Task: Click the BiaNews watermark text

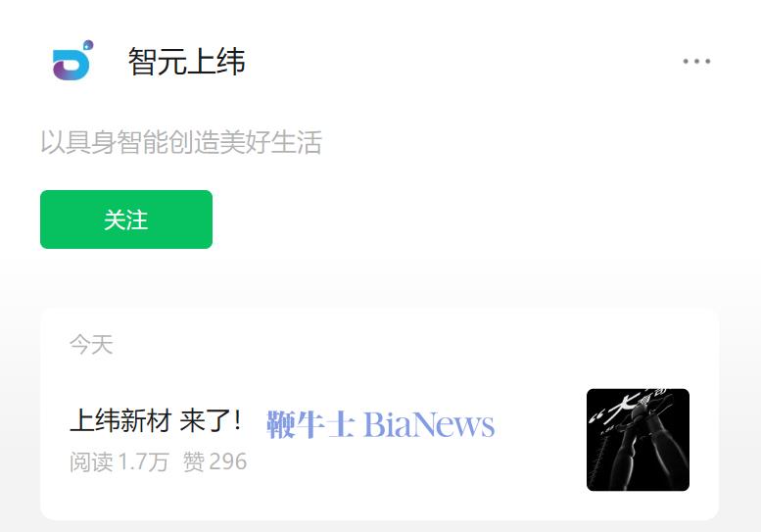Action: coord(429,425)
